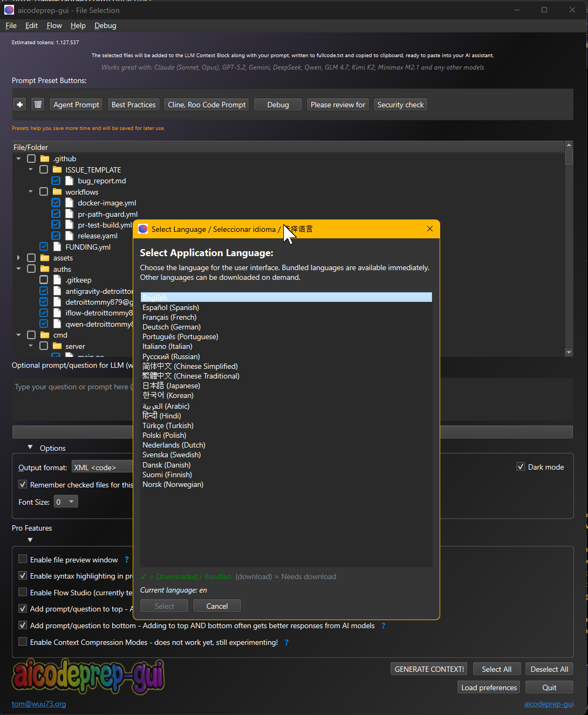Click the aicodeprep-gui rainbow logo
588x715 pixels.
(88, 676)
